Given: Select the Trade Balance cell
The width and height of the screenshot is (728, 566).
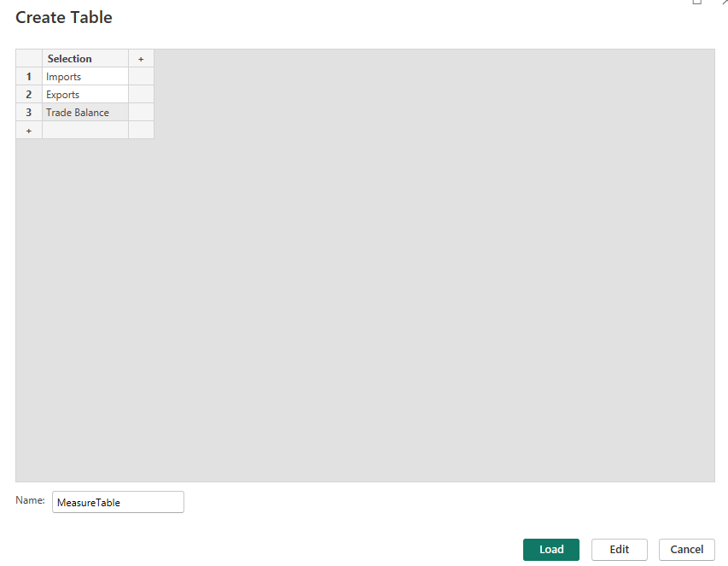Looking at the screenshot, I should [x=85, y=113].
